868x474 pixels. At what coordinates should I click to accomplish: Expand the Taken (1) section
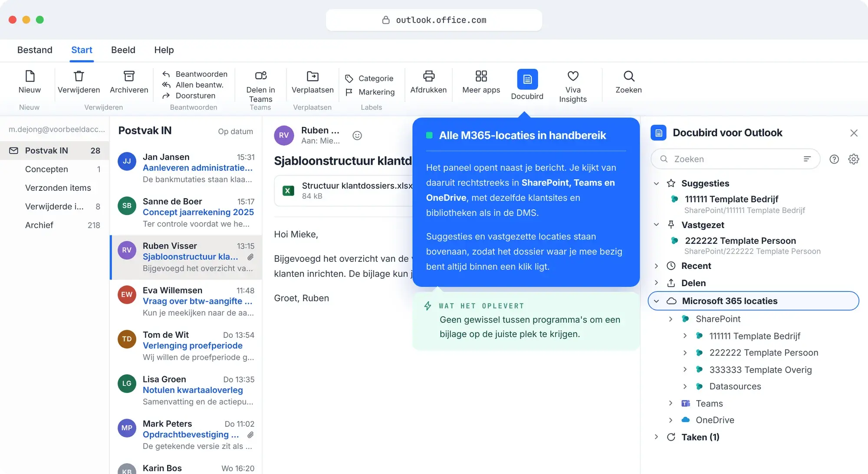click(657, 437)
